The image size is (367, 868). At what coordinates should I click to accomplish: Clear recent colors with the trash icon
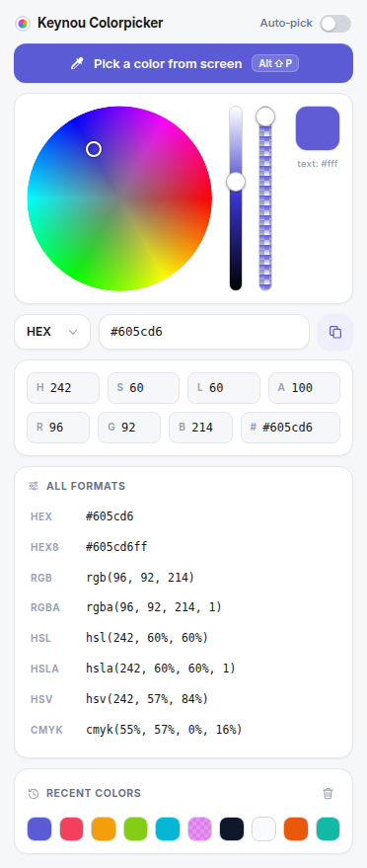[x=329, y=793]
